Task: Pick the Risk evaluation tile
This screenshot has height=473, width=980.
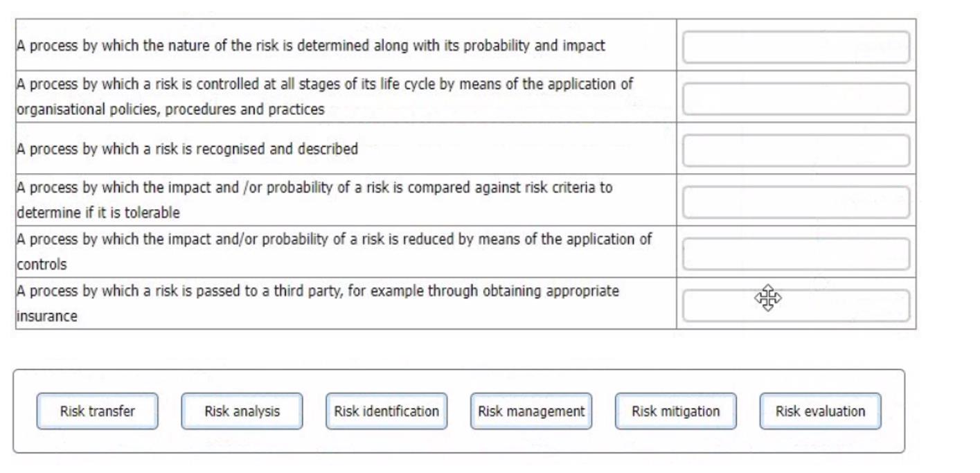Action: tap(820, 411)
